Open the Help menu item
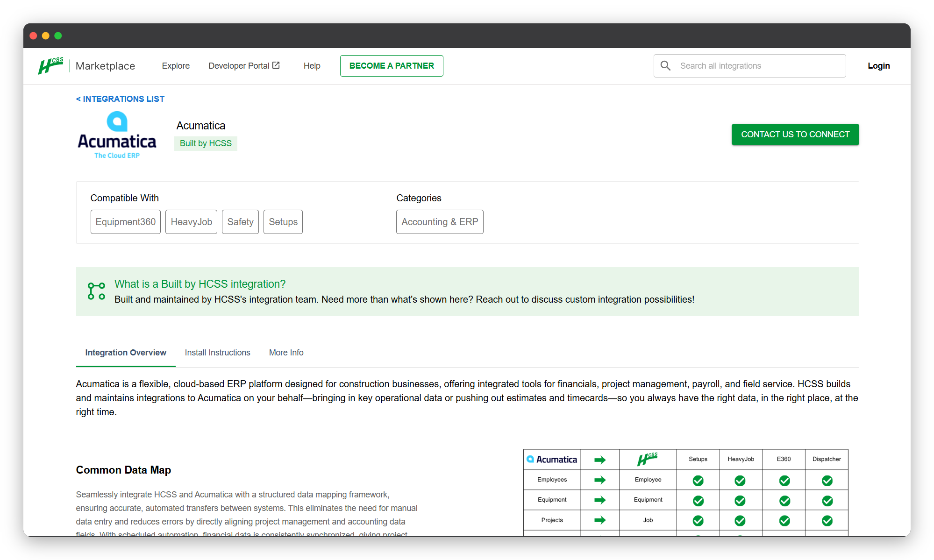The width and height of the screenshot is (934, 560). tap(312, 66)
